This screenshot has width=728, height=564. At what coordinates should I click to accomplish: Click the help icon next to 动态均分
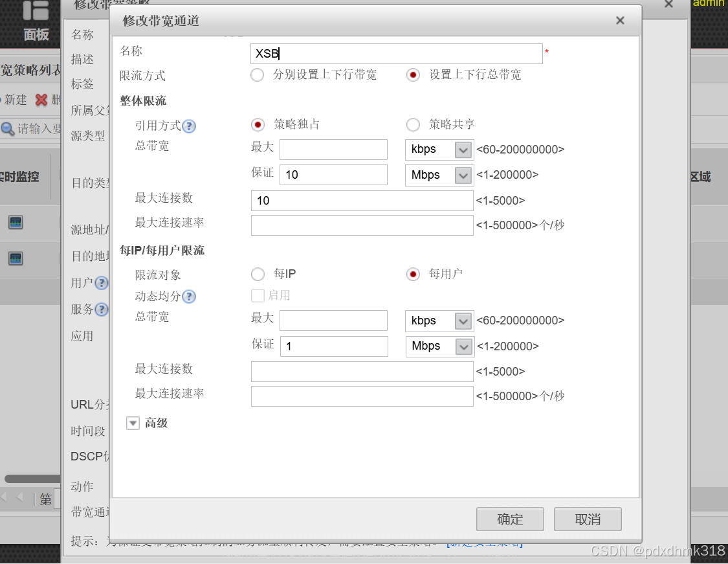189,297
